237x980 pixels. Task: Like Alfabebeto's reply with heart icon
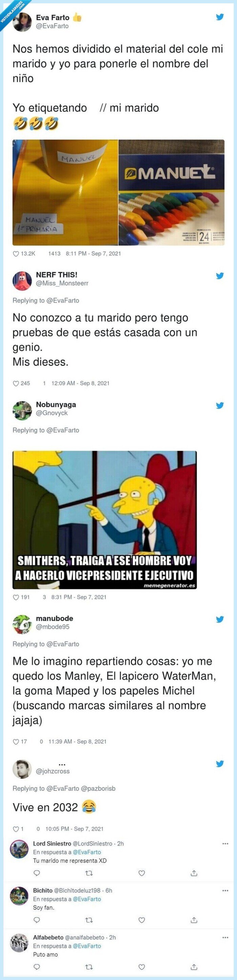click(142, 967)
